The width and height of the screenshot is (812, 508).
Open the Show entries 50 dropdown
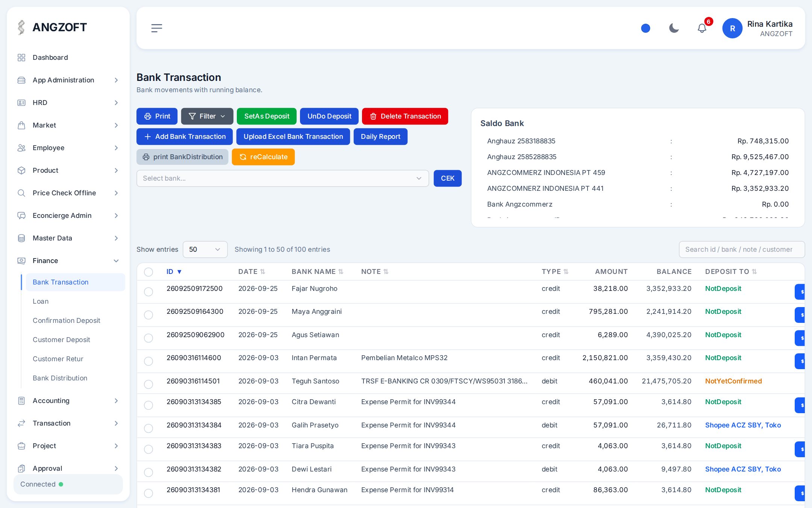pos(205,249)
